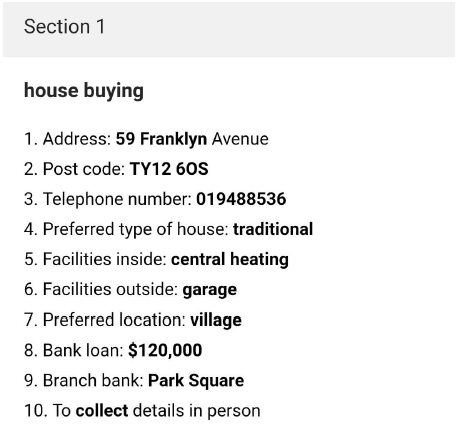The width and height of the screenshot is (468, 429).
Task: Click the answer 'traditional' in item 4
Action: tap(273, 229)
